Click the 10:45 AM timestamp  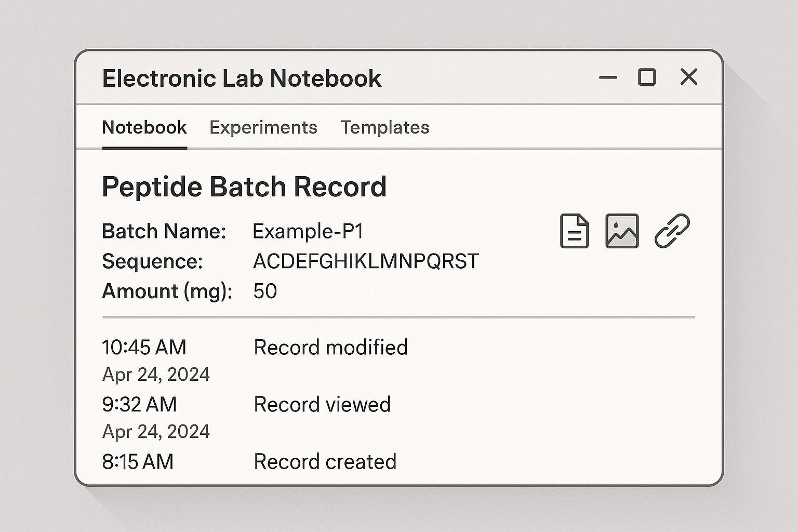click(144, 347)
